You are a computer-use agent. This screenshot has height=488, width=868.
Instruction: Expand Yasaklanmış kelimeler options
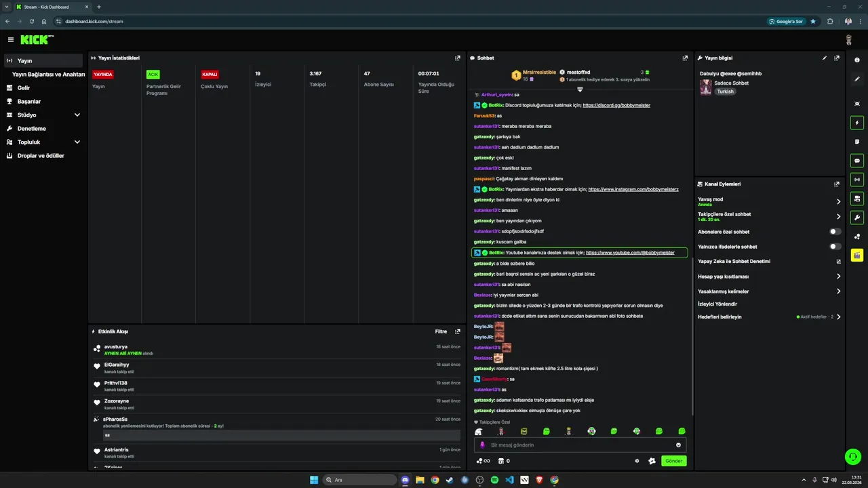pos(838,291)
